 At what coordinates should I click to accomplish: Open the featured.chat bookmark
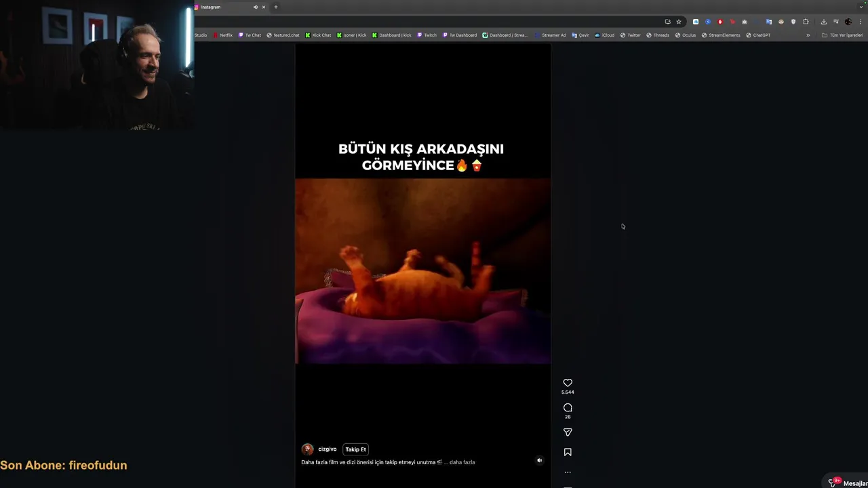click(283, 35)
